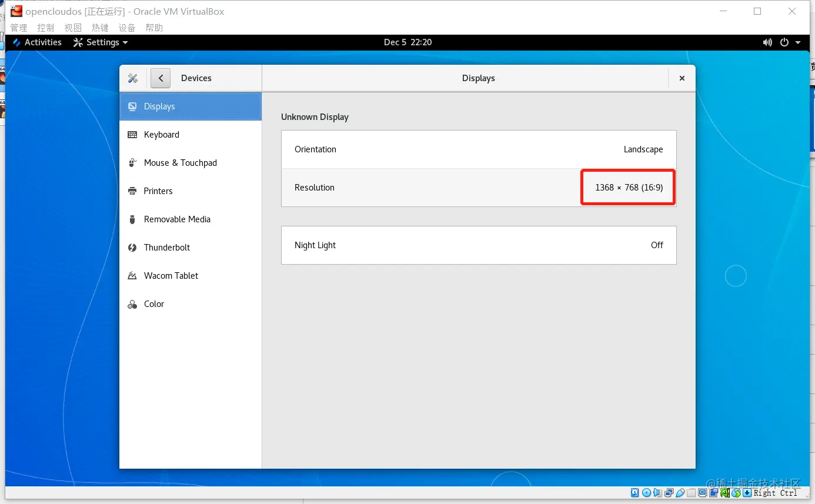Open the Thunderbolt settings panel

(191, 248)
